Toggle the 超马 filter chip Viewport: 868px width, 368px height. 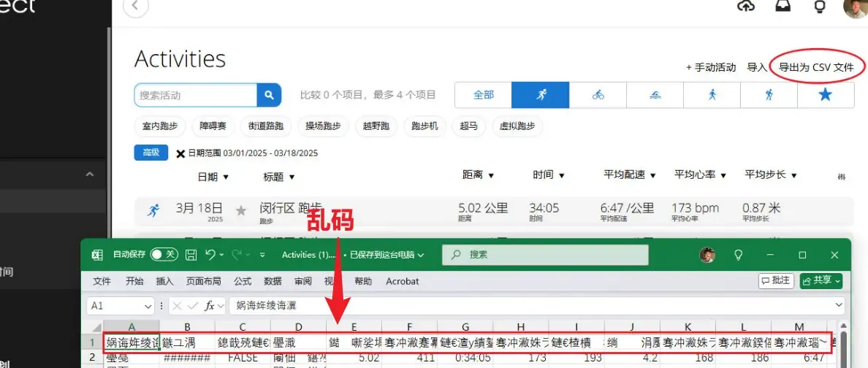469,126
